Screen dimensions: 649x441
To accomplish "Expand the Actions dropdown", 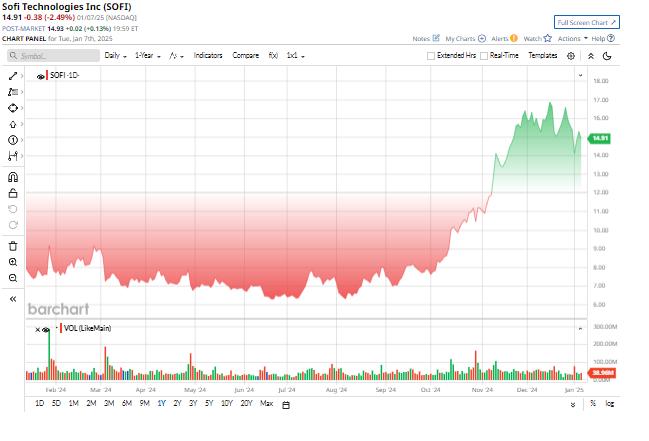I will 573,38.
